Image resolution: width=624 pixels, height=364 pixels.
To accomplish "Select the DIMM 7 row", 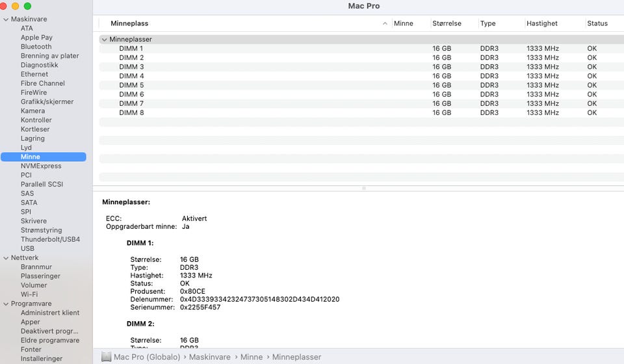I will pyautogui.click(x=361, y=103).
